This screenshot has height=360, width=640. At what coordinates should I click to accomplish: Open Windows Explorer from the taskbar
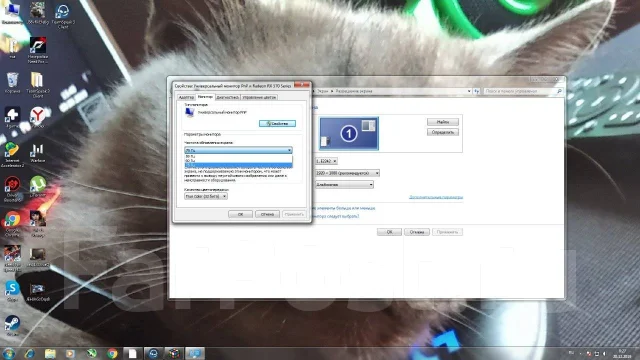pyautogui.click(x=50, y=353)
